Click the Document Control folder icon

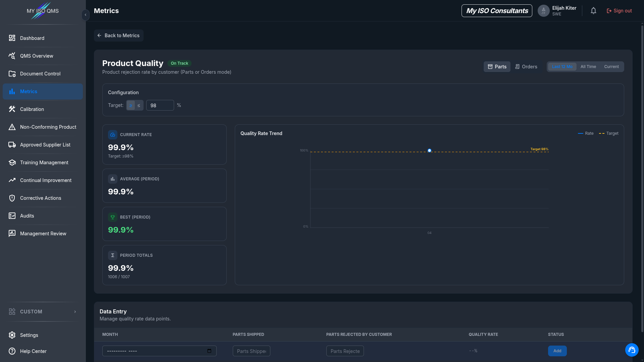click(12, 74)
